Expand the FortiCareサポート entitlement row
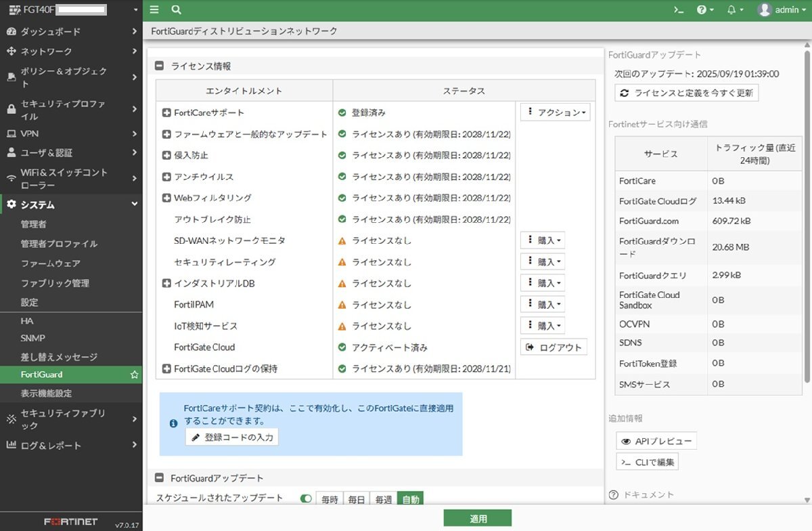Screen dimensions: 812x531 (166, 112)
